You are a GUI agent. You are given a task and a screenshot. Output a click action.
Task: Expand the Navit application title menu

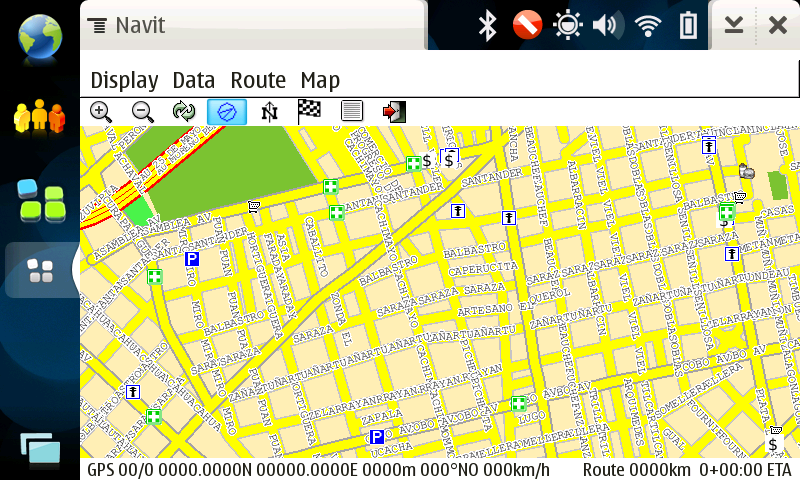(x=127, y=26)
